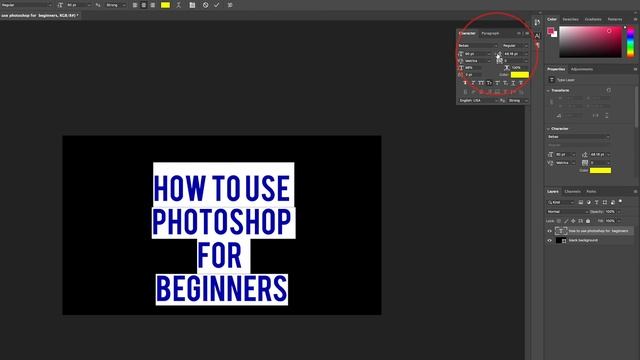Toggle Faux Italic in Character panel
The image size is (640, 360).
point(473,83)
